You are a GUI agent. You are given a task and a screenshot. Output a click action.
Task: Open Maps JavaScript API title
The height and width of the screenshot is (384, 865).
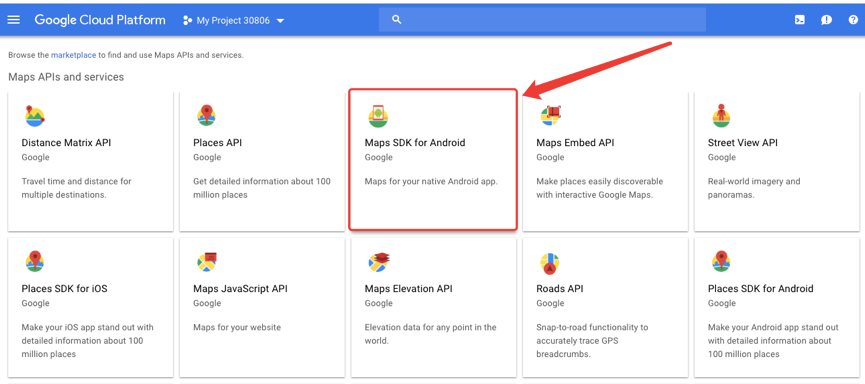240,289
